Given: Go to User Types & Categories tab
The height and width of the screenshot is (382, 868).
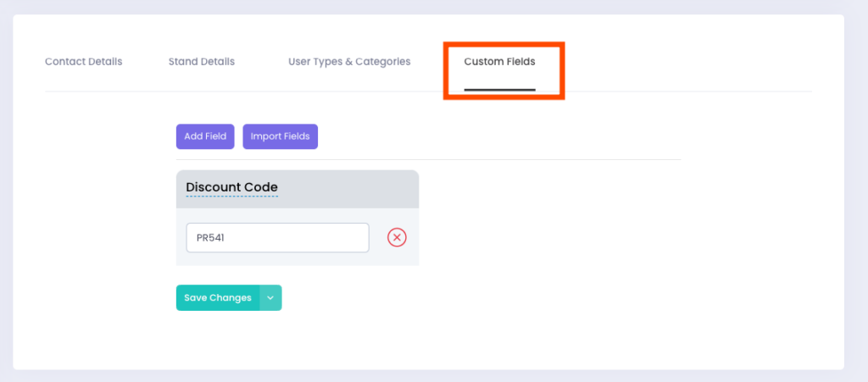Looking at the screenshot, I should pyautogui.click(x=349, y=62).
